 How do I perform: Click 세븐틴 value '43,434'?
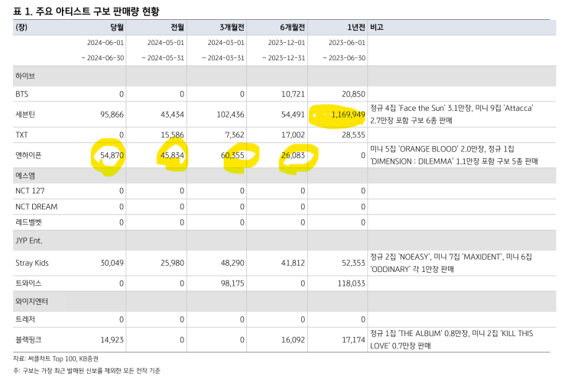(173, 115)
